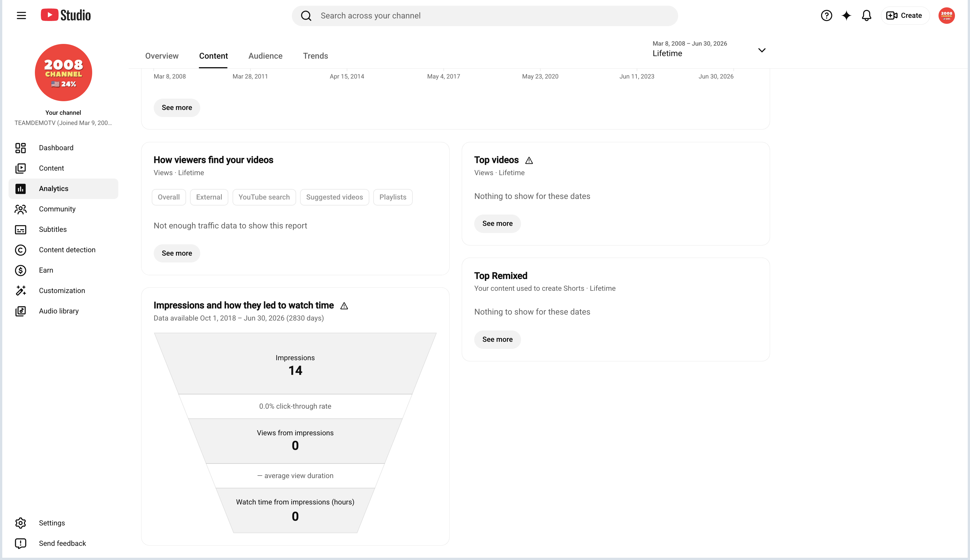Screen dimensions: 970x560
Task: Click the average view duration row
Action: click(295, 476)
